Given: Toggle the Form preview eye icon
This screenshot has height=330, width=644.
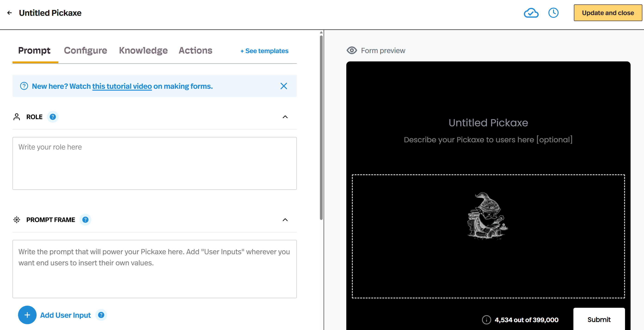Looking at the screenshot, I should 351,51.
